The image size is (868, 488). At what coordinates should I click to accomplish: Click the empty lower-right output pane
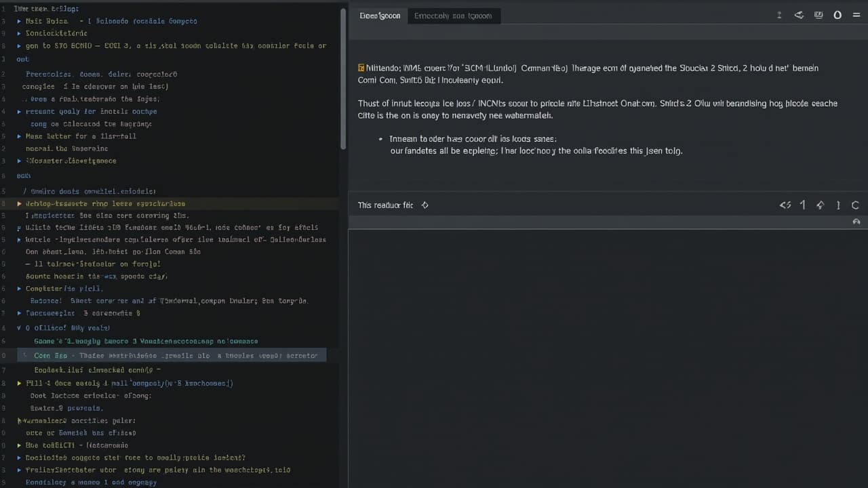[x=608, y=359]
